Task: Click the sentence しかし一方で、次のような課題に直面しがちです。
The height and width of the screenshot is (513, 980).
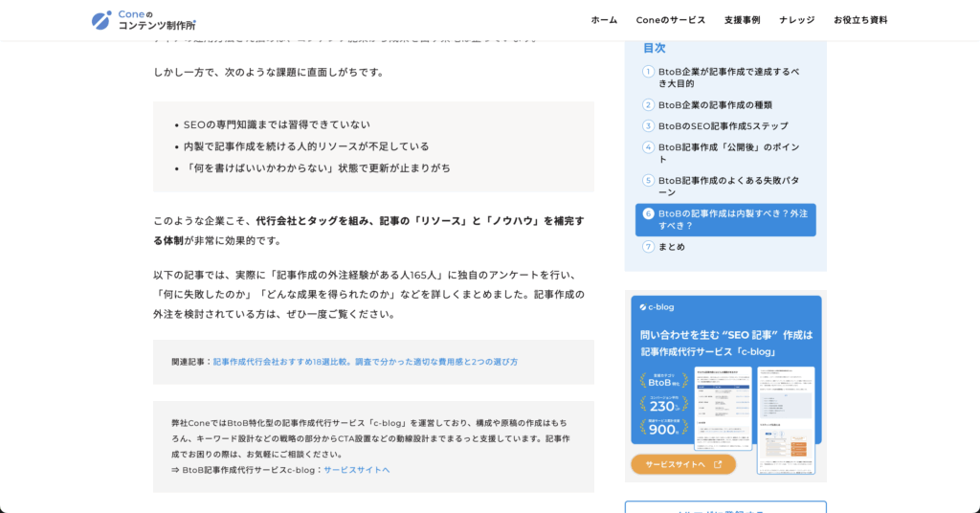Action: tap(270, 73)
